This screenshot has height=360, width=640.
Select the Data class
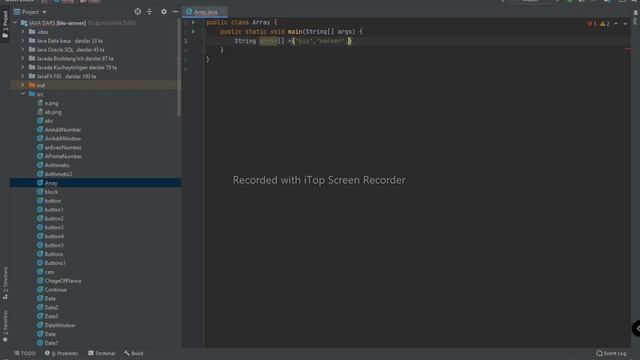point(47,299)
